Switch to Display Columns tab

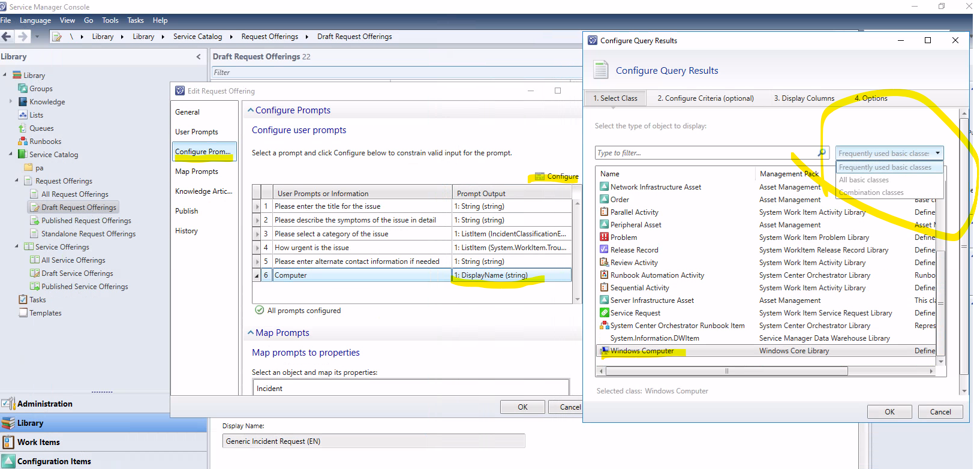[x=804, y=98]
